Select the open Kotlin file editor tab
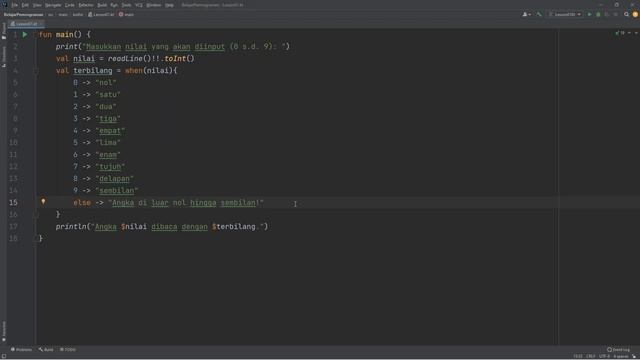Image resolution: width=640 pixels, height=360 pixels. coord(26,24)
